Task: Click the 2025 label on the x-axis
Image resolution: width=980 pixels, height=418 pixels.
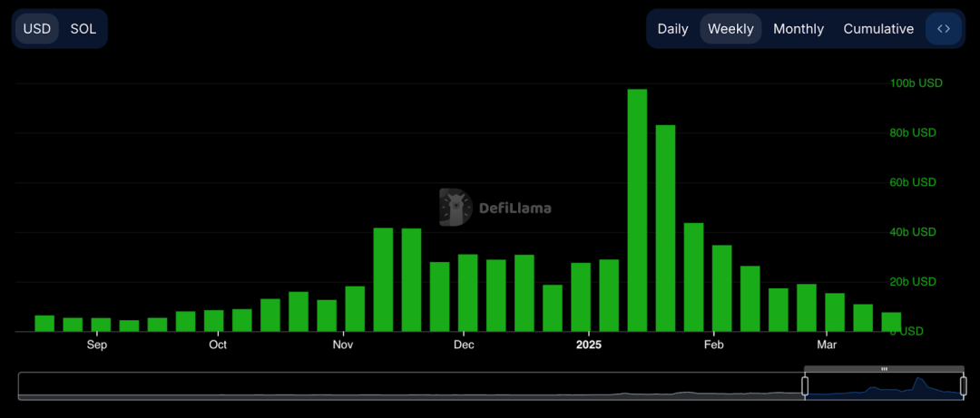Action: pyautogui.click(x=589, y=345)
